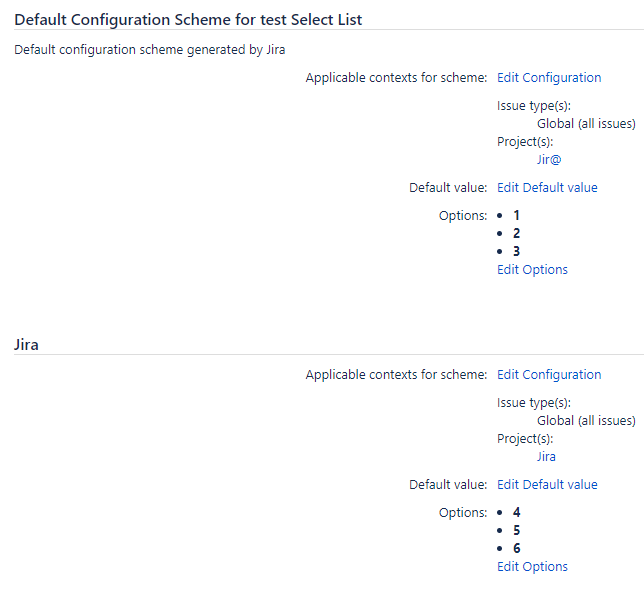This screenshot has width=644, height=615.
Task: Open Edit Default value for Default Configuration Scheme
Action: (547, 188)
